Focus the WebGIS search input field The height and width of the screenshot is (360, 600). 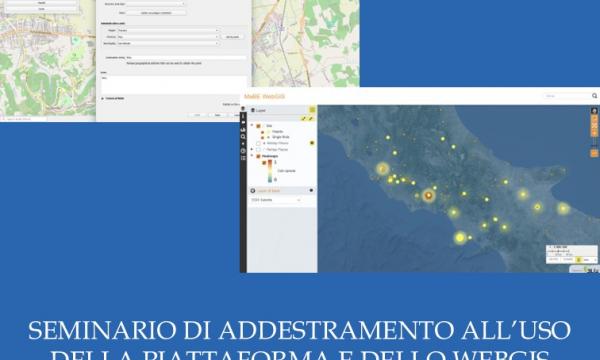[x=567, y=96]
